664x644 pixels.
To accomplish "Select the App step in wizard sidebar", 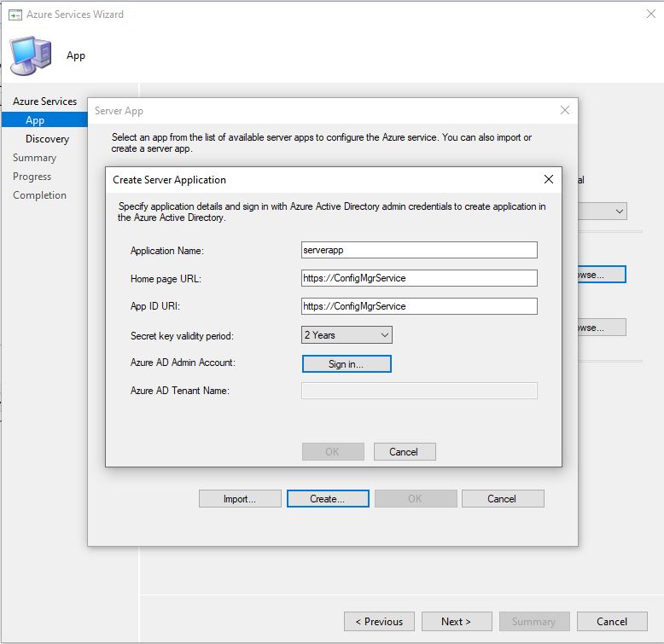I will pyautogui.click(x=44, y=120).
